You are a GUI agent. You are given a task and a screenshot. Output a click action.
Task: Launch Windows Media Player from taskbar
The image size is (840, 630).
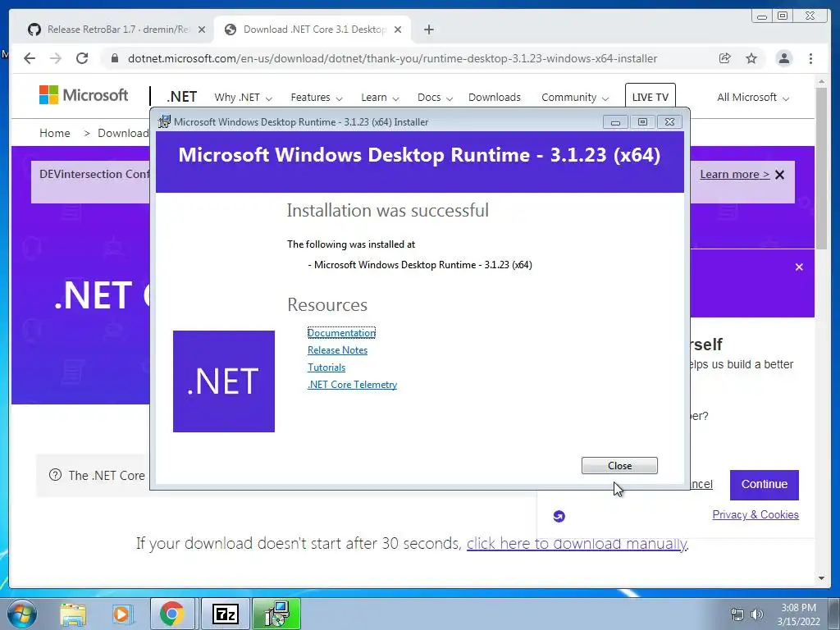(121, 614)
